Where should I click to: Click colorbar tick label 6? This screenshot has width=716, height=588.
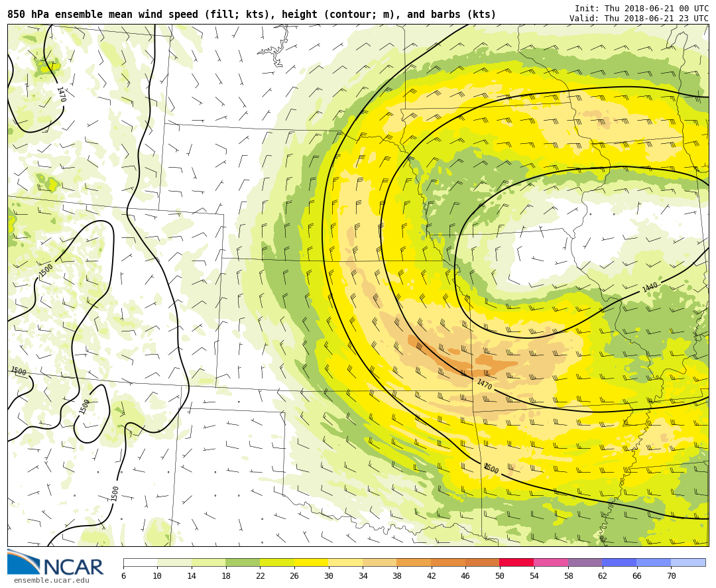(x=123, y=575)
